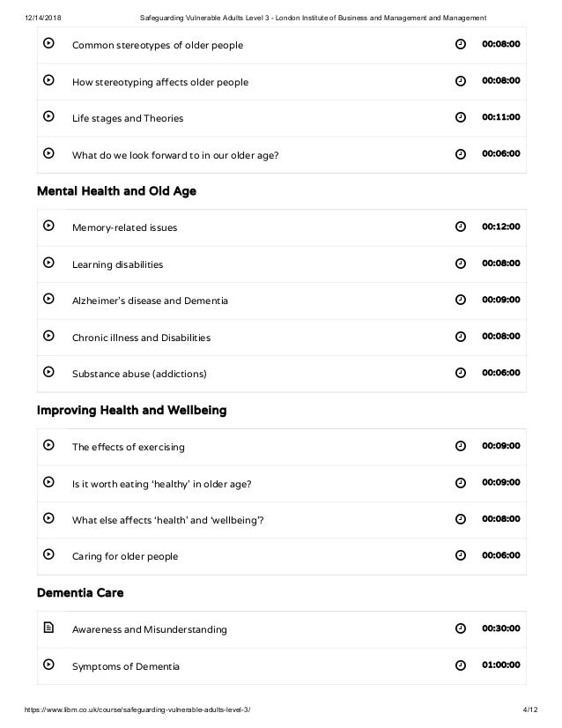Click the Mental Health and Old Age heading
Image resolution: width=562 pixels, height=728 pixels.
click(x=116, y=191)
